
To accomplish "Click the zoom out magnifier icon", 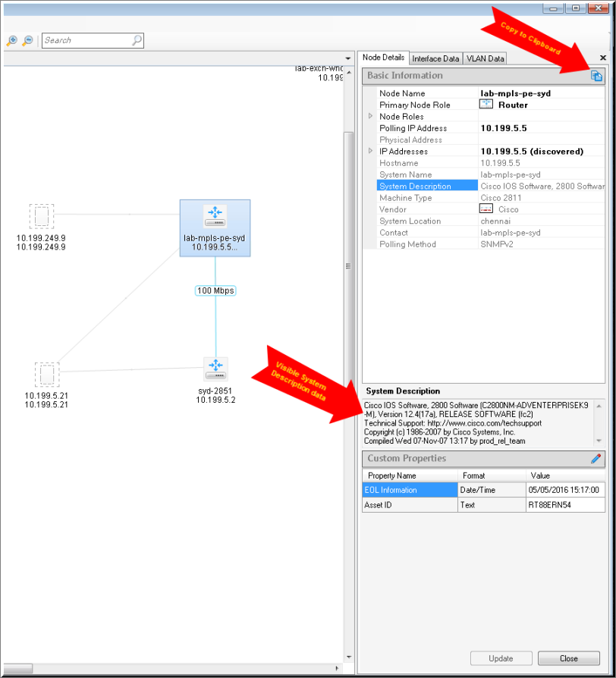I will point(27,41).
